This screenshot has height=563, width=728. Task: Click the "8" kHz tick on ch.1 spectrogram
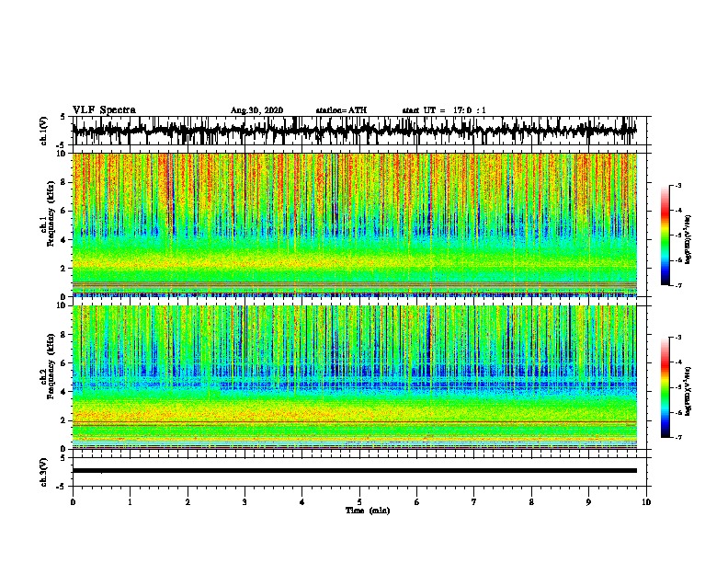tap(64, 182)
